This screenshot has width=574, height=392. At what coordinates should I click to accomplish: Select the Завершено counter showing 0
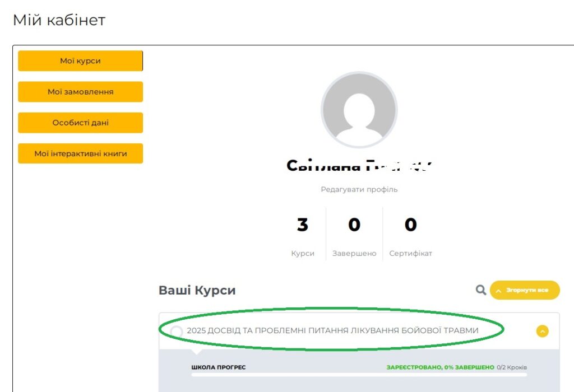[x=354, y=225]
